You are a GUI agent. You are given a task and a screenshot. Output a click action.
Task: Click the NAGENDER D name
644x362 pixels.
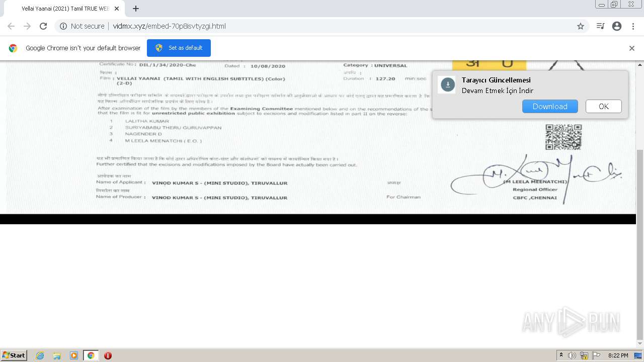pyautogui.click(x=143, y=134)
